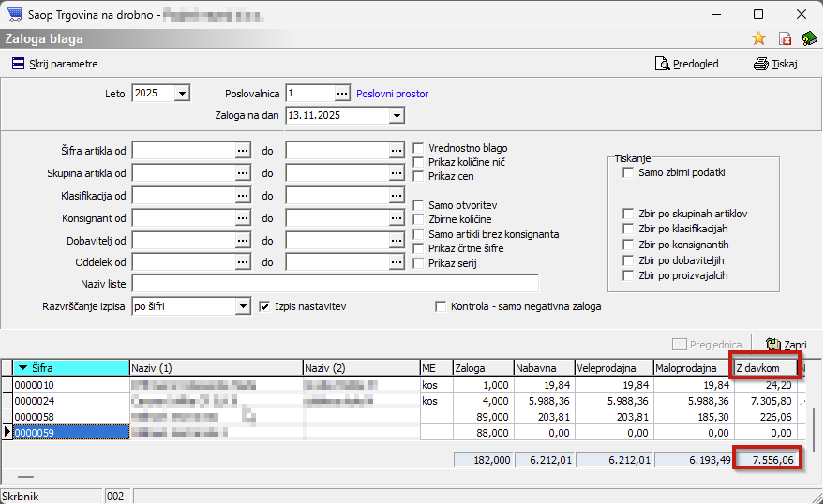
Task: Click the 89,000 stock quantity cell
Action: (483, 417)
